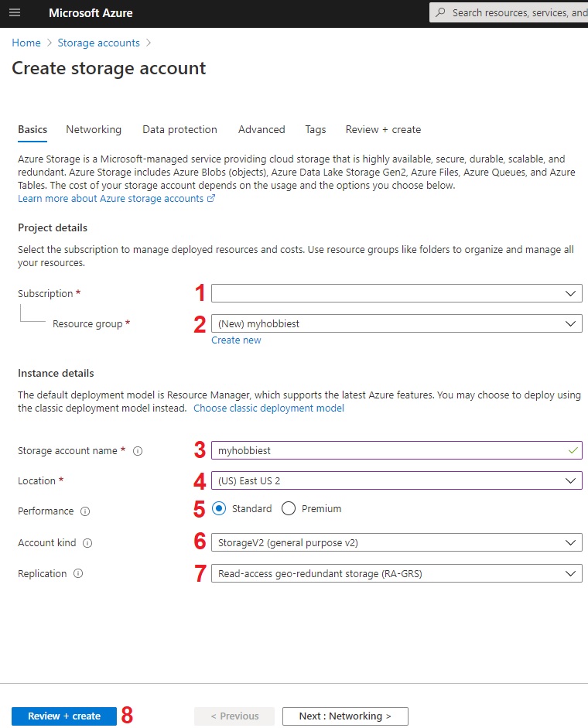Click the Review + create button
The width and height of the screenshot is (588, 728).
64,716
